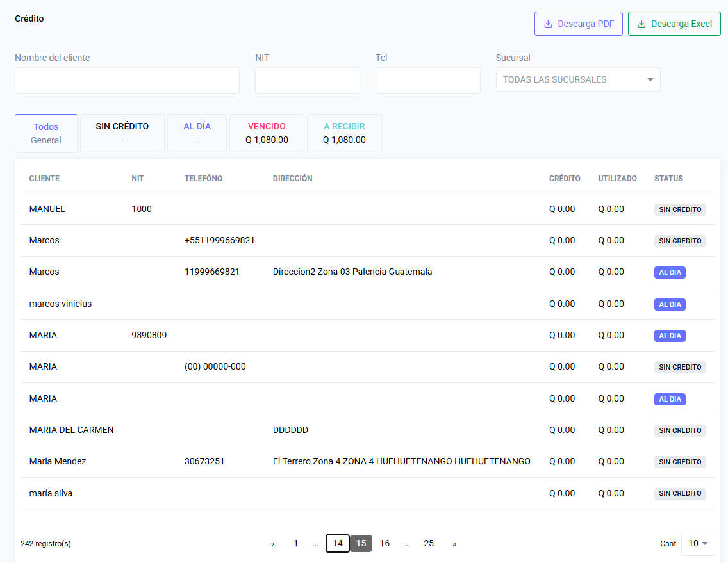Open the Sucursal dropdown arrow

tap(650, 80)
